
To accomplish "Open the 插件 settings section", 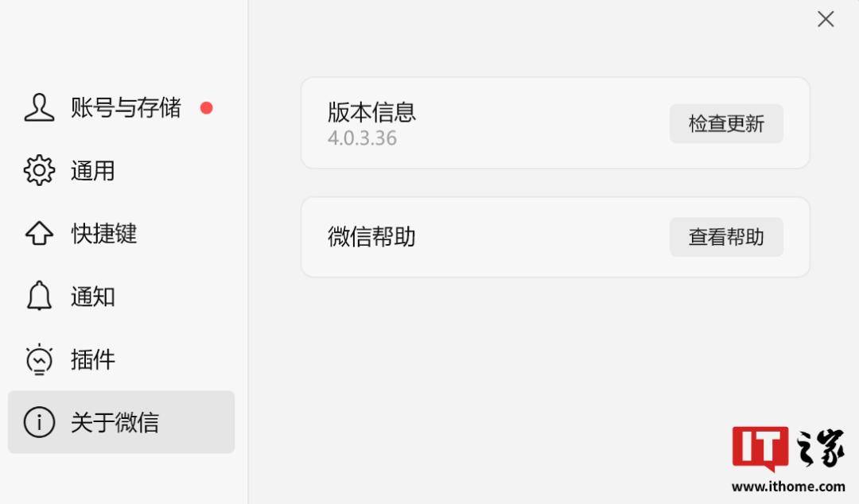I will click(93, 359).
